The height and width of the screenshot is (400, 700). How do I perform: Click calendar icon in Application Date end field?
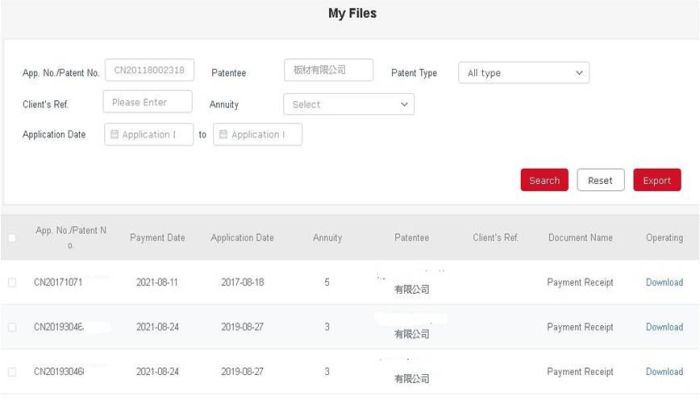pyautogui.click(x=223, y=135)
